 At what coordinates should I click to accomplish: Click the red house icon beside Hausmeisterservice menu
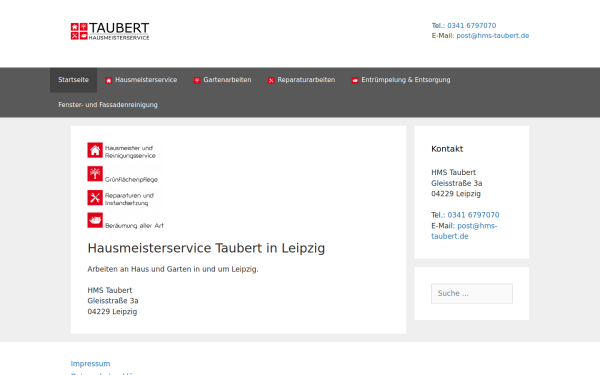[109, 80]
